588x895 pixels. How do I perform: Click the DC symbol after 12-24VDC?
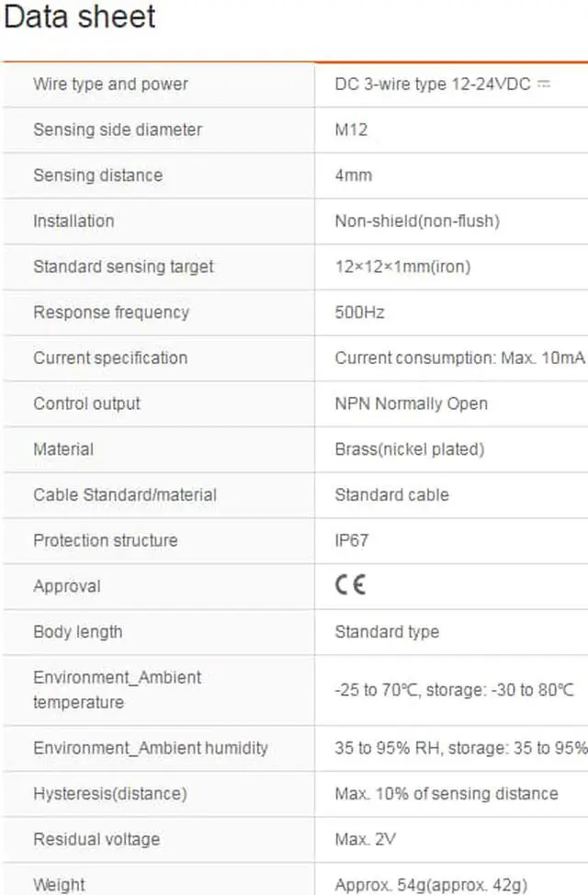(x=543, y=84)
